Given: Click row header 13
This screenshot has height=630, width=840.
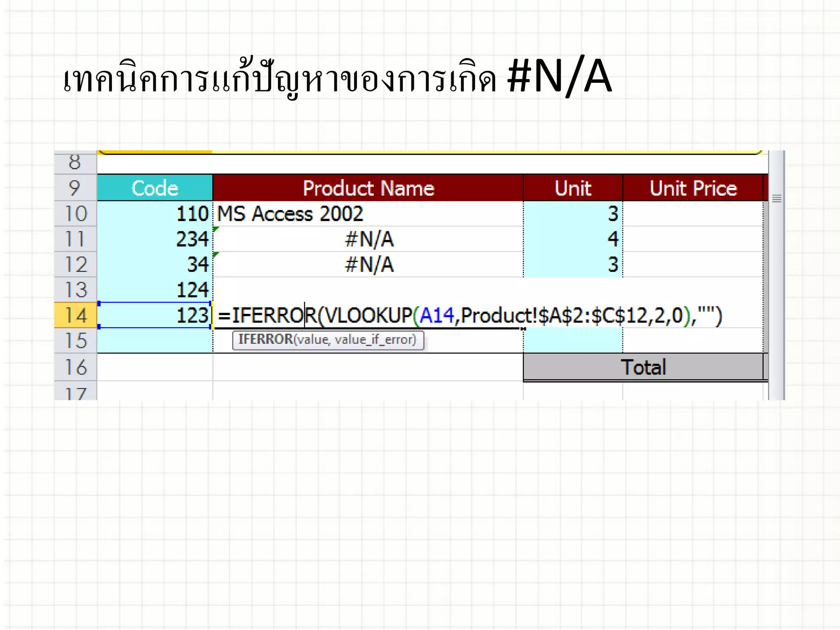Looking at the screenshot, I should click(75, 290).
